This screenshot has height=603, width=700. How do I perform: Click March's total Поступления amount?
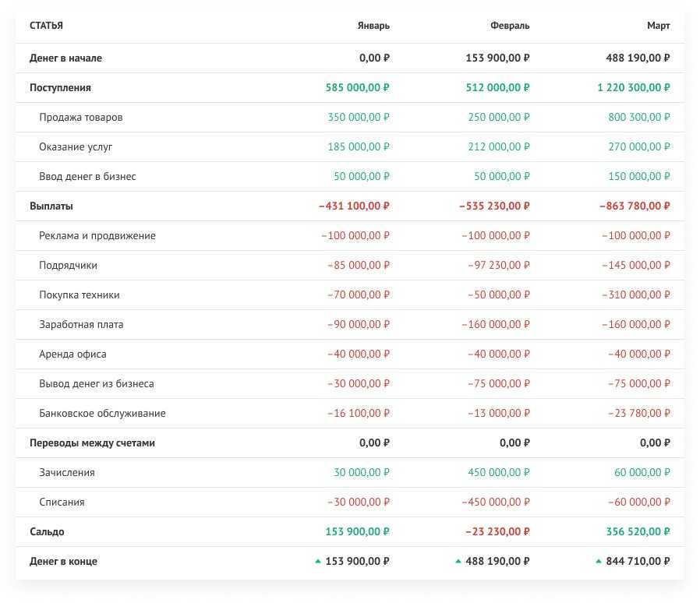tap(633, 88)
